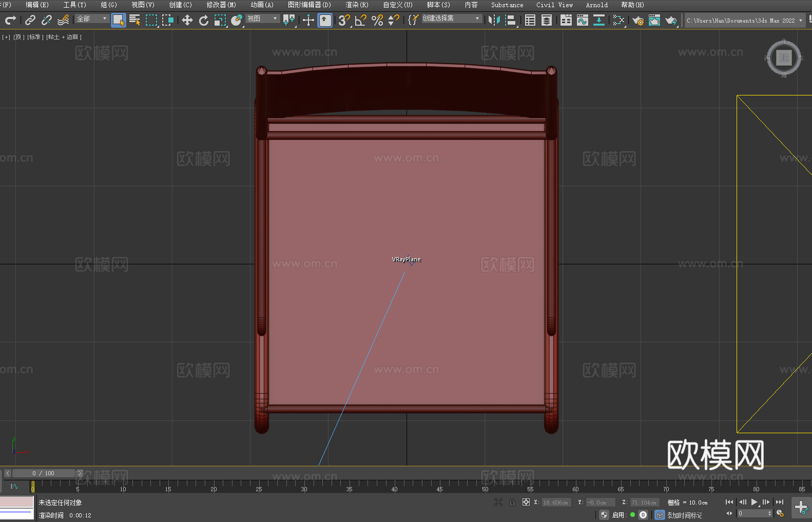Activate the Select and Place tool
This screenshot has width=812, height=522.
click(237, 20)
